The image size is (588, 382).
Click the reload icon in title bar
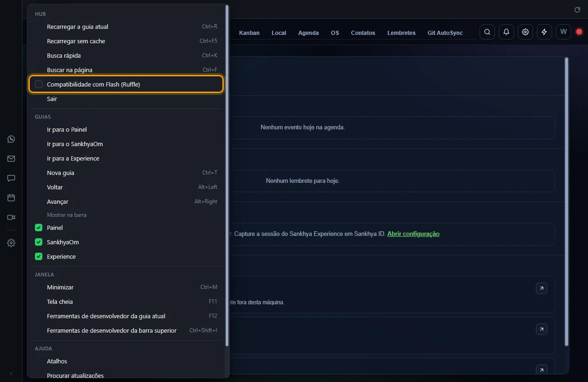(x=577, y=9)
